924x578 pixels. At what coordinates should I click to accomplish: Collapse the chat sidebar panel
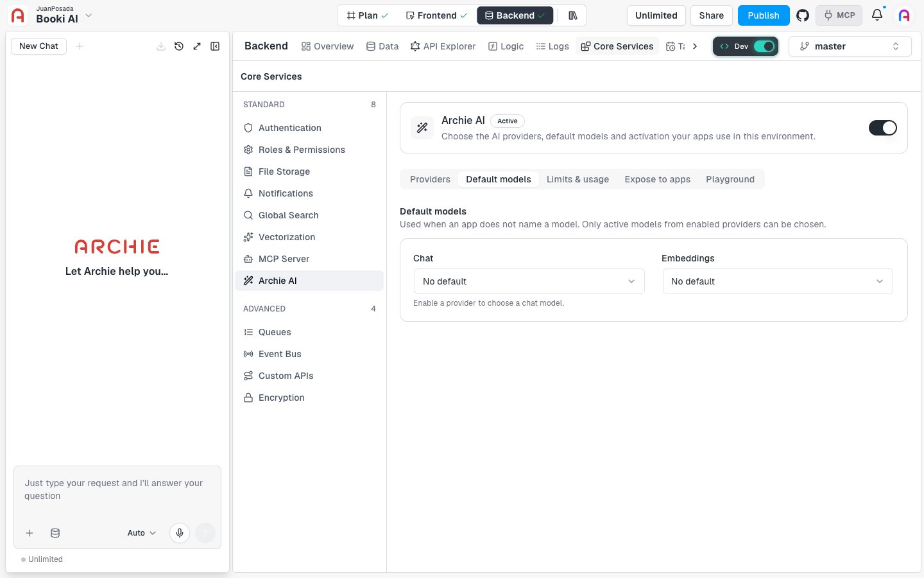pyautogui.click(x=215, y=46)
